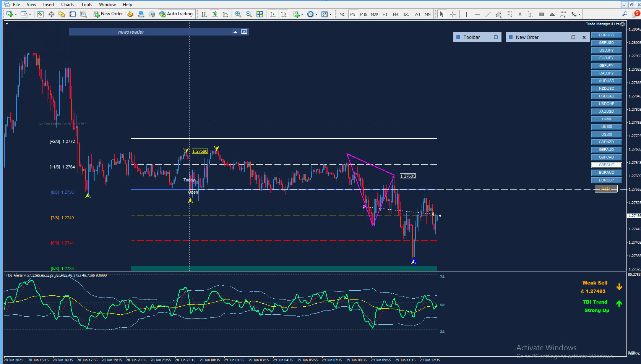Click the tile windows icon

point(260,14)
